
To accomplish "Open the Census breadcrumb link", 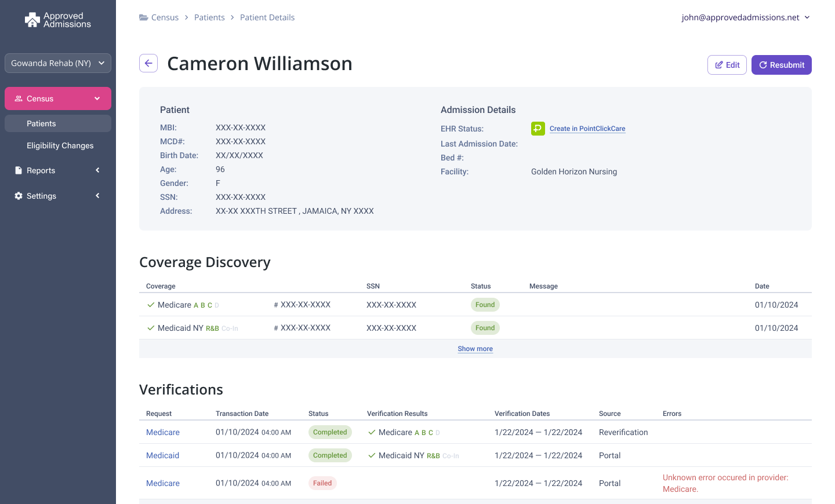I will click(x=165, y=17).
